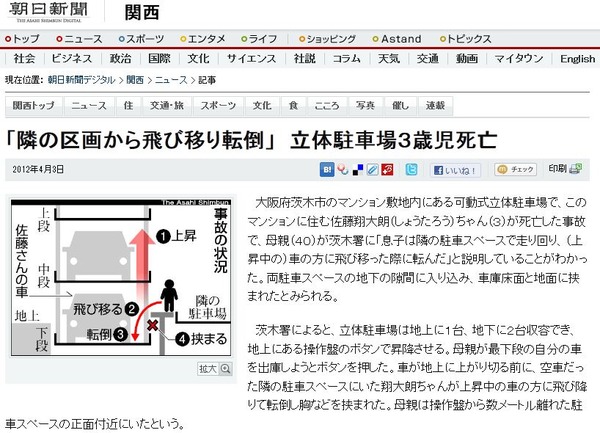This screenshot has height=433, width=600.
Task: Click the 関西 page heading
Action: pos(142,13)
